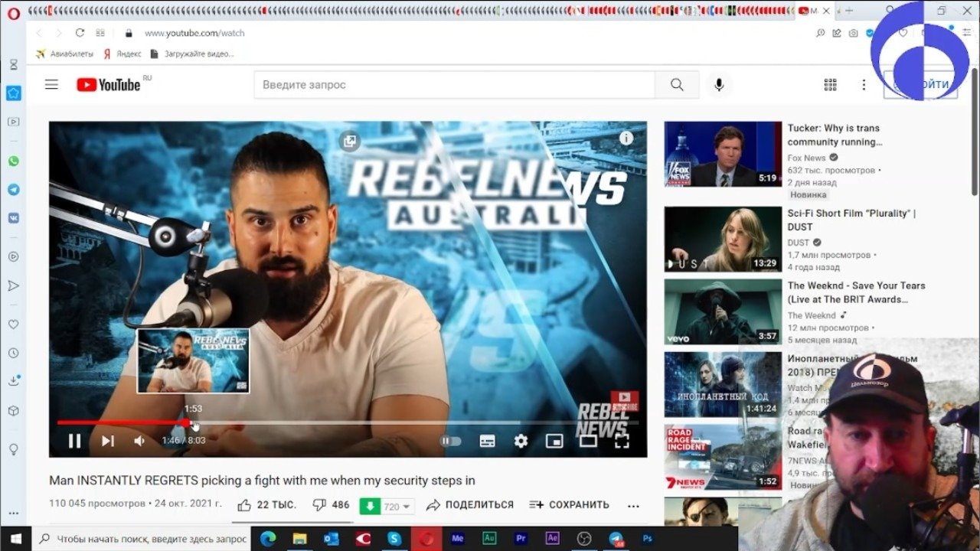980x551 pixels.
Task: Open Skype from the taskbar
Action: 394,539
